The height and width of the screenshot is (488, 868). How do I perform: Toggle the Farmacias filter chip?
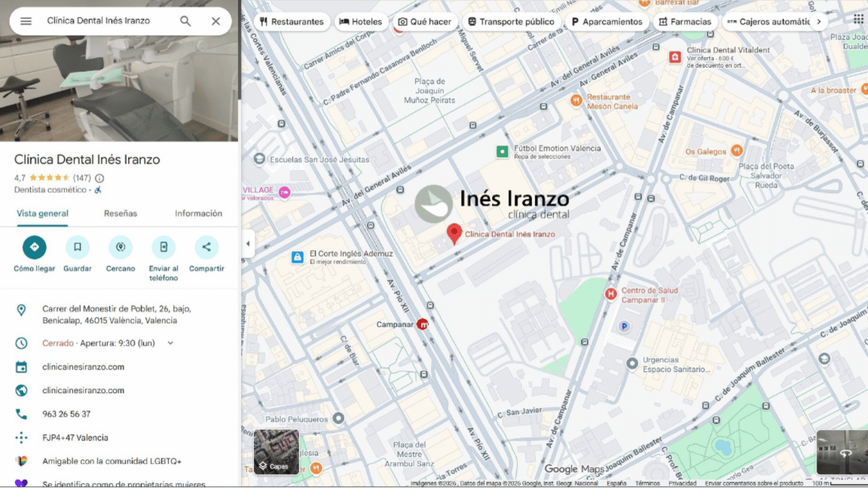coord(684,21)
